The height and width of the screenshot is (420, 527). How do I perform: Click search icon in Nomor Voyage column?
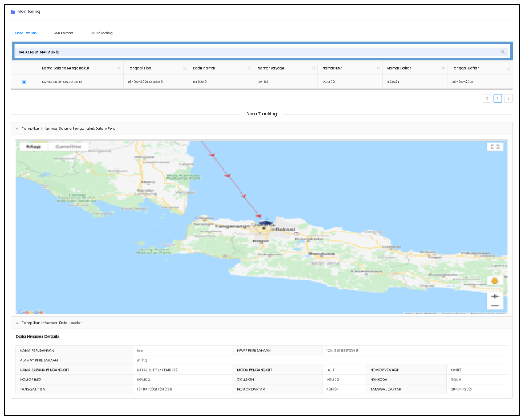[314, 68]
